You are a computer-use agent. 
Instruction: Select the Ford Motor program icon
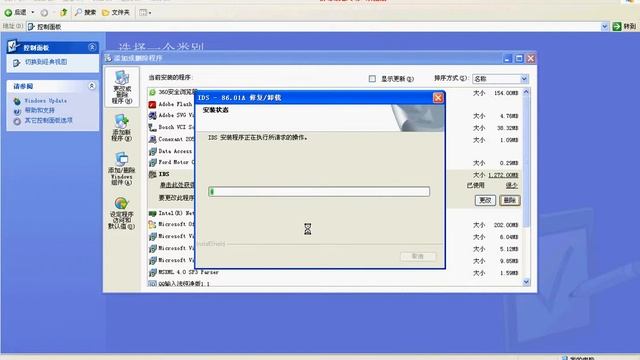(152, 162)
